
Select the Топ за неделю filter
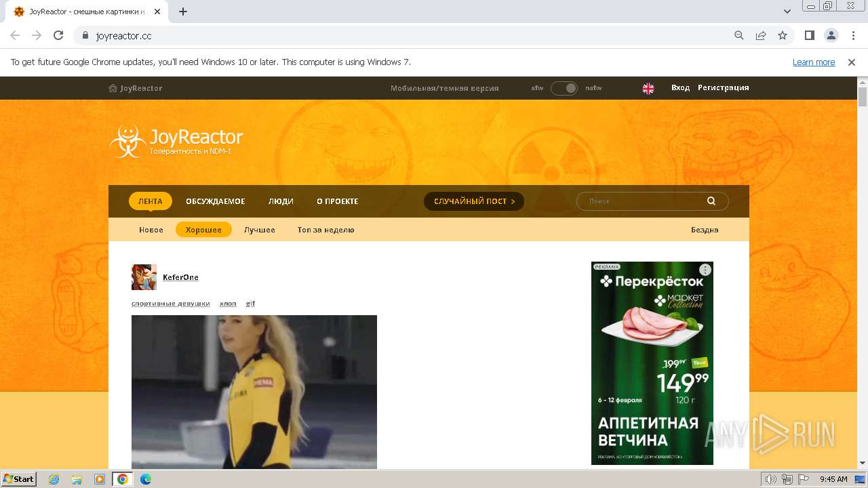click(x=325, y=230)
